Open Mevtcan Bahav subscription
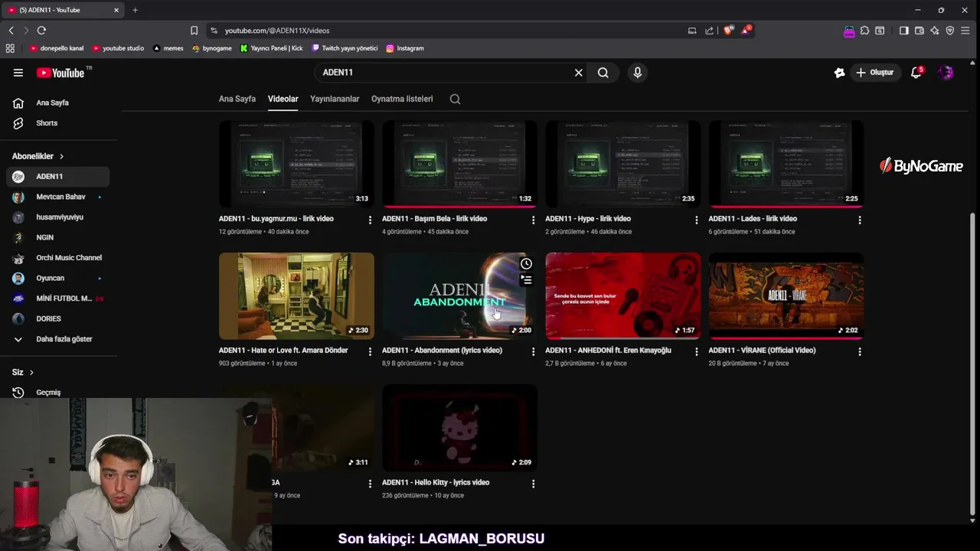The height and width of the screenshot is (551, 980). point(57,197)
